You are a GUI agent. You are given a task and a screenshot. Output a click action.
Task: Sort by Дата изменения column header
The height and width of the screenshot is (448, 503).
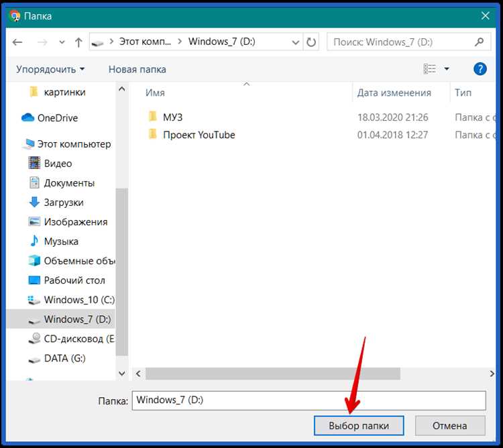394,93
